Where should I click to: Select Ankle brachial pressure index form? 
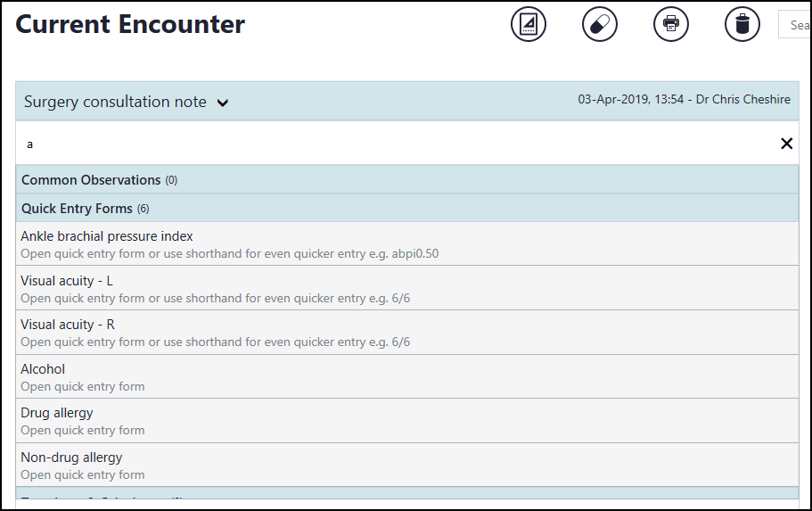tap(107, 236)
